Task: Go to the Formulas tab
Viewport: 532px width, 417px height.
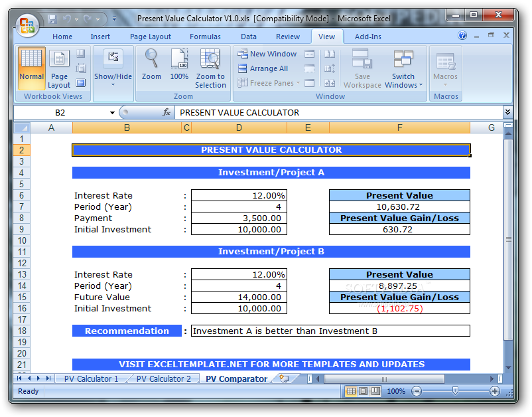Action: (205, 37)
